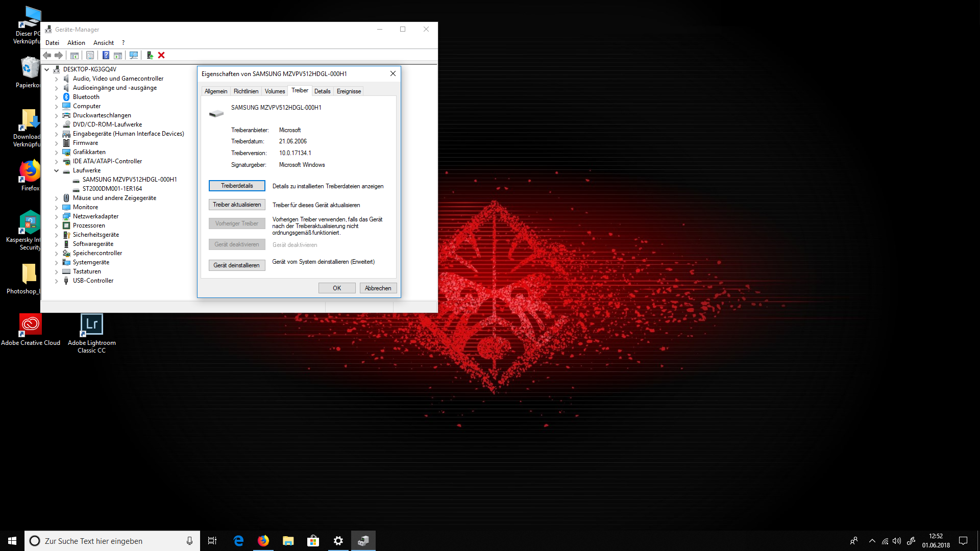Click the update driver toolbar icon
The height and width of the screenshot is (551, 980).
click(x=150, y=55)
